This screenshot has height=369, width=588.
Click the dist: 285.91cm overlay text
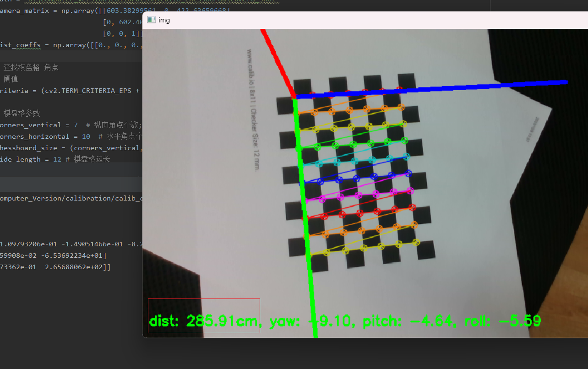(x=204, y=321)
